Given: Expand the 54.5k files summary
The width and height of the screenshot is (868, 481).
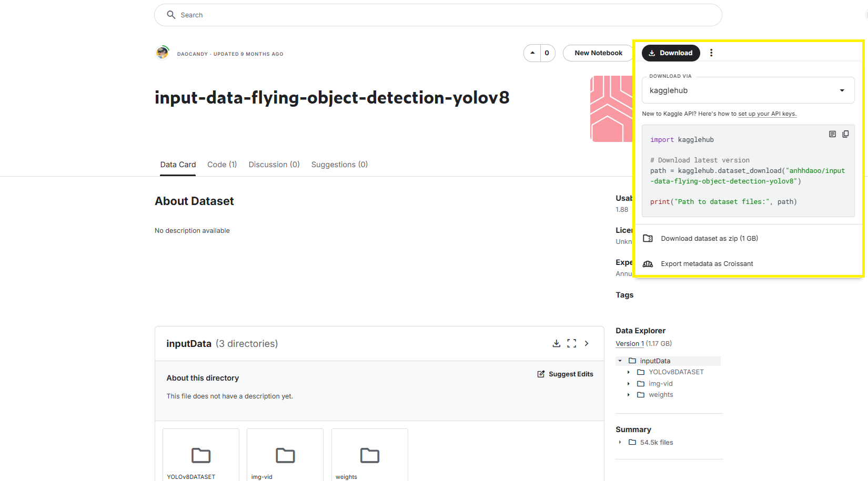Looking at the screenshot, I should [620, 443].
